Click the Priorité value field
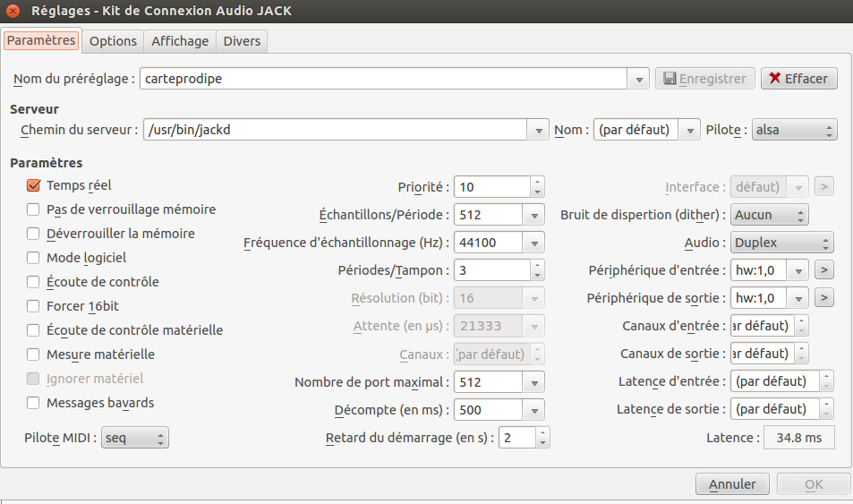853x504 pixels. tap(492, 187)
